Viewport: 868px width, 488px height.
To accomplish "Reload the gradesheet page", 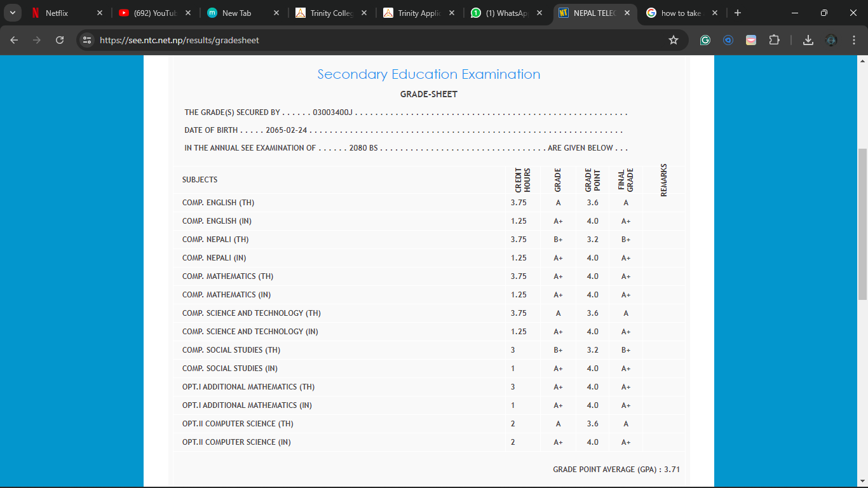I will [60, 40].
